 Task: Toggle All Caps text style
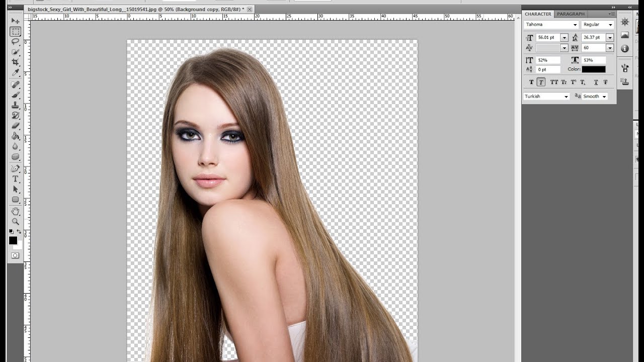tap(554, 82)
